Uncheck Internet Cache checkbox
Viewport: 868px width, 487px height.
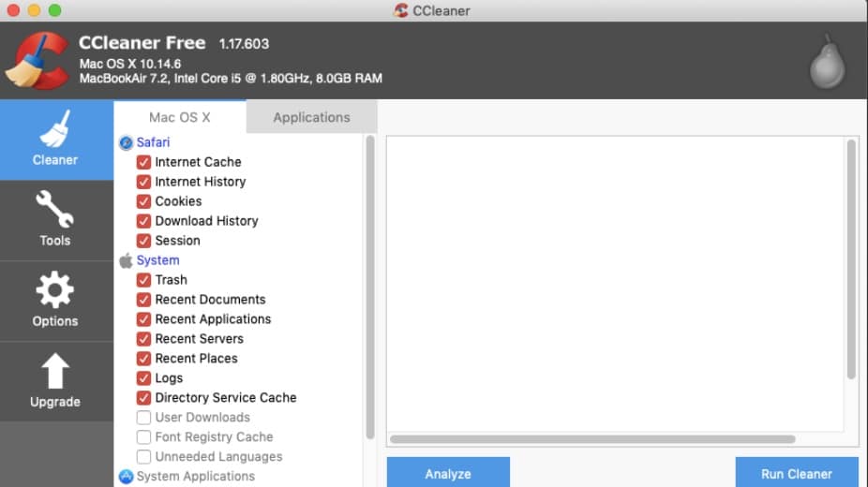[143, 162]
